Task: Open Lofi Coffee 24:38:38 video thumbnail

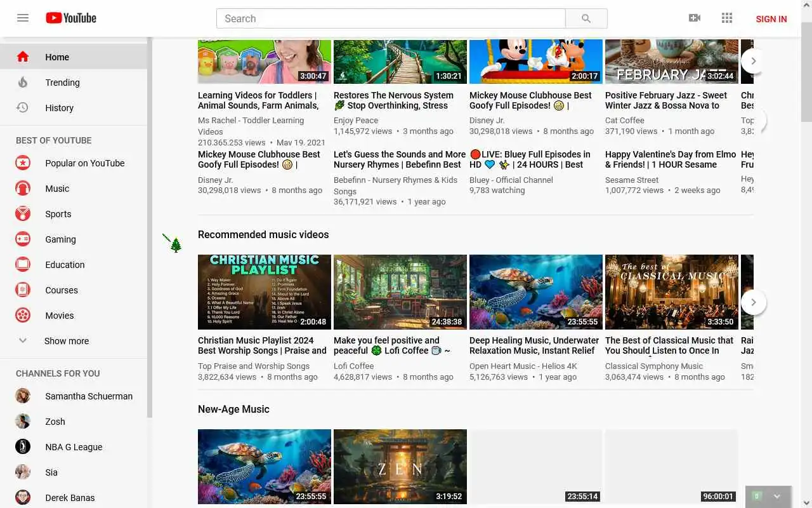Action: pos(400,291)
